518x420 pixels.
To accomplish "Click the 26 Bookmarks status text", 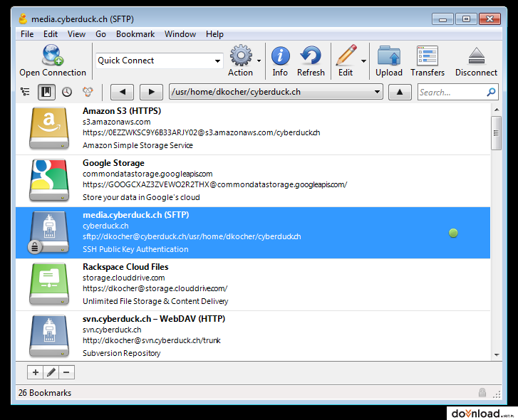I will [45, 393].
